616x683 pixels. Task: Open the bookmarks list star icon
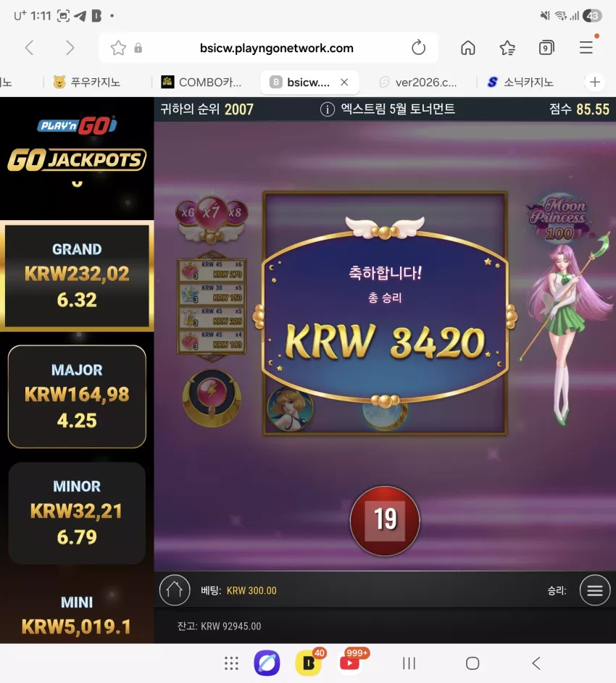(507, 48)
